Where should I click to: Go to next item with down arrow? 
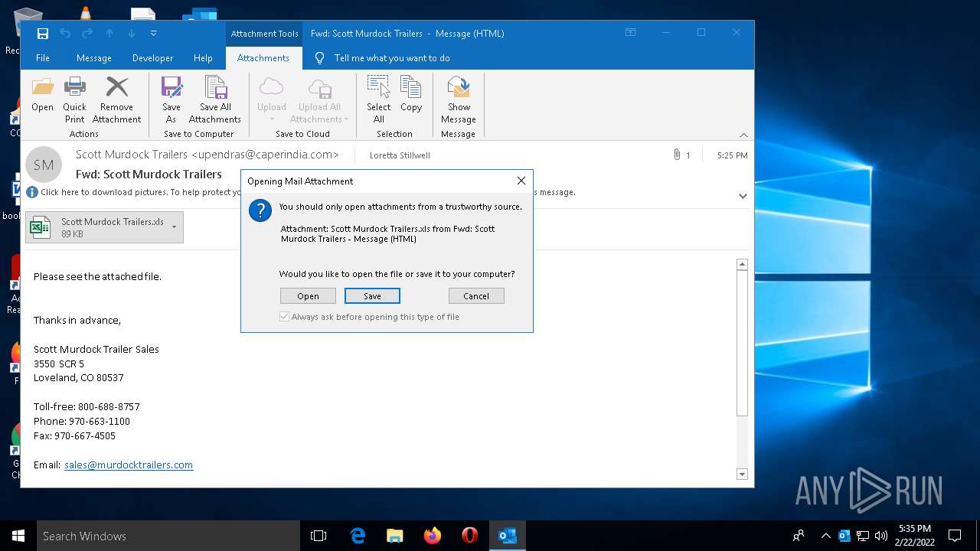[x=132, y=33]
